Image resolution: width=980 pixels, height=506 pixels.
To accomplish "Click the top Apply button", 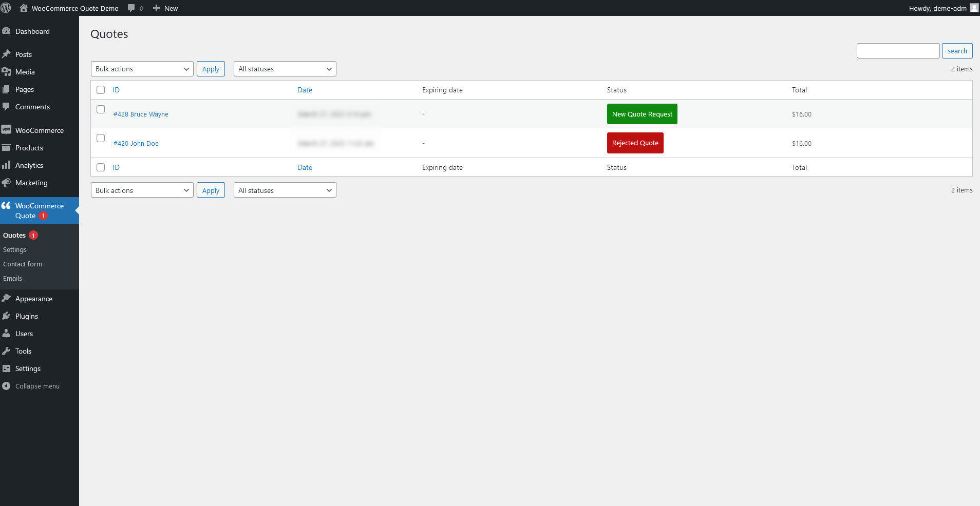I will pos(211,69).
